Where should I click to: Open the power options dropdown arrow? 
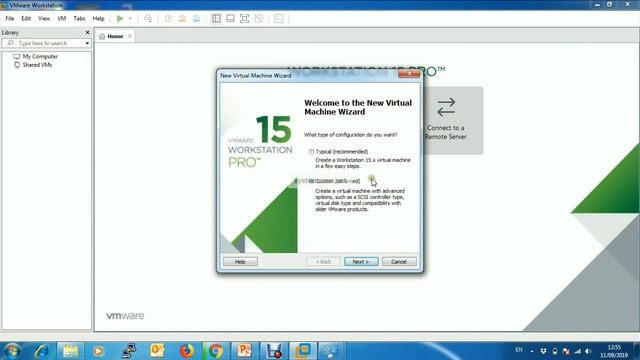click(130, 18)
